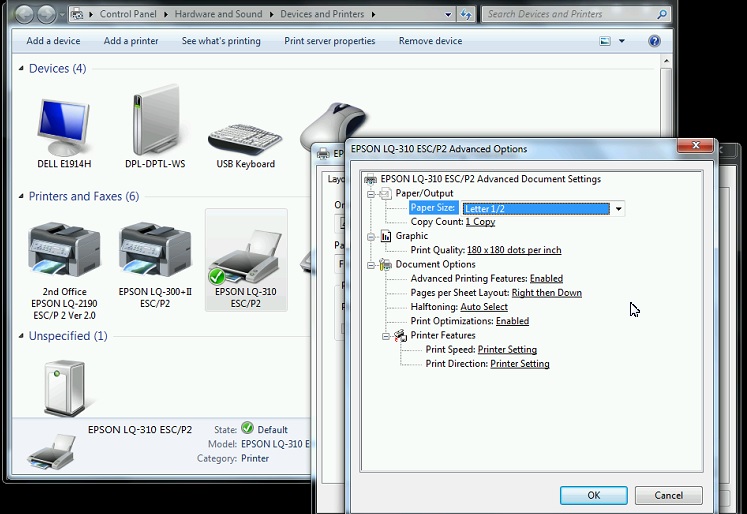Collapse the Document Options tree node
Screen dimensions: 747x514
pyautogui.click(x=371, y=265)
